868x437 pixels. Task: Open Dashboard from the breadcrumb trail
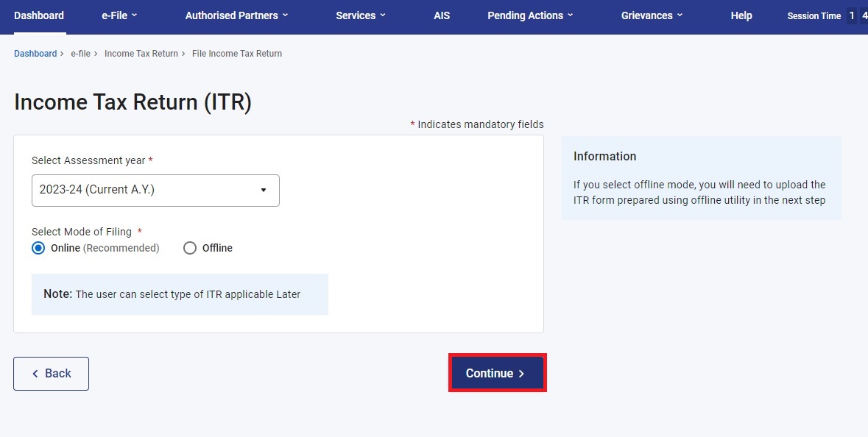point(35,53)
